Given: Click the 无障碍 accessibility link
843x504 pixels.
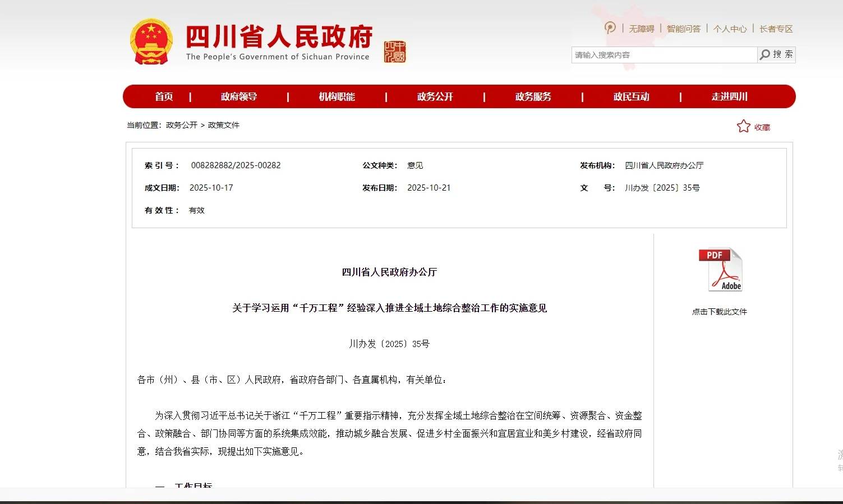Looking at the screenshot, I should click(x=641, y=29).
